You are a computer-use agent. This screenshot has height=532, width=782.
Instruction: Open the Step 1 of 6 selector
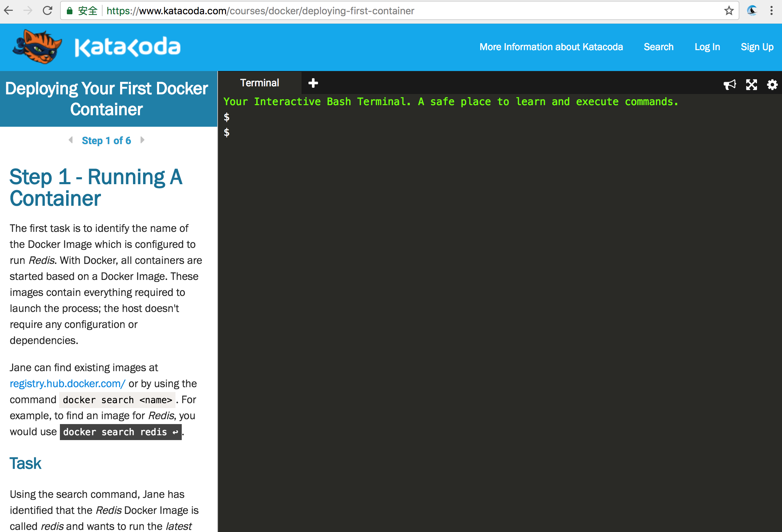(x=107, y=140)
